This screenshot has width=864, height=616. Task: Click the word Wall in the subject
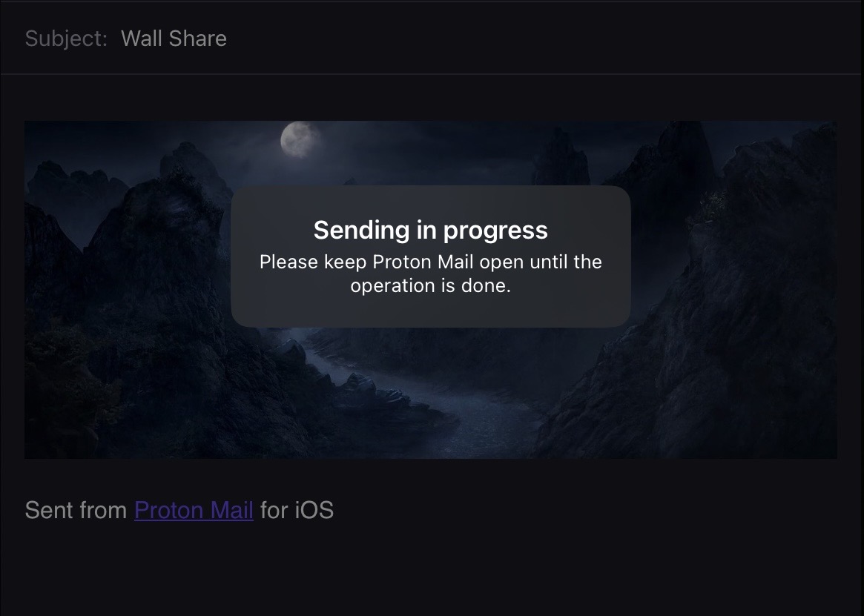[x=142, y=39]
